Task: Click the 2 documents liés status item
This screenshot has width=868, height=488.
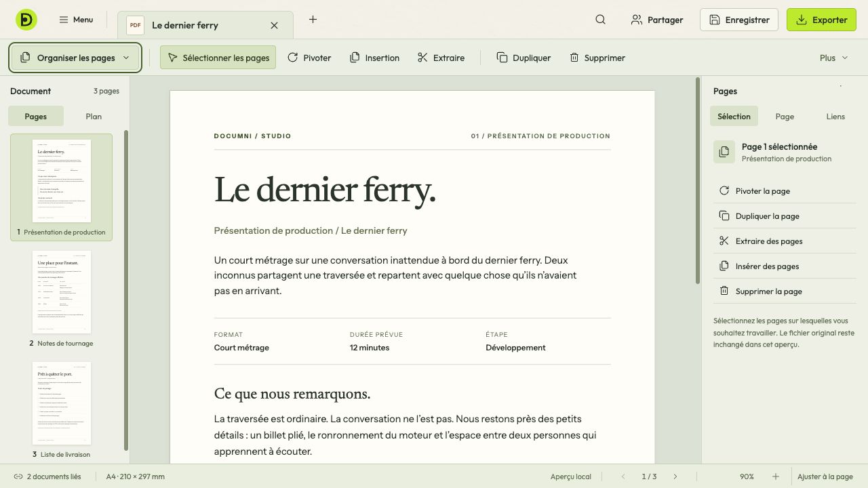Action: point(47,476)
